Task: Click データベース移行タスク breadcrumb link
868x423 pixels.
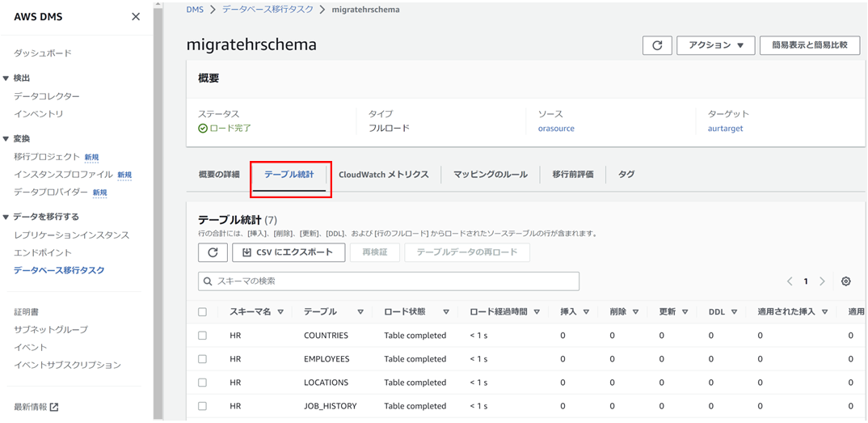Action: [268, 10]
